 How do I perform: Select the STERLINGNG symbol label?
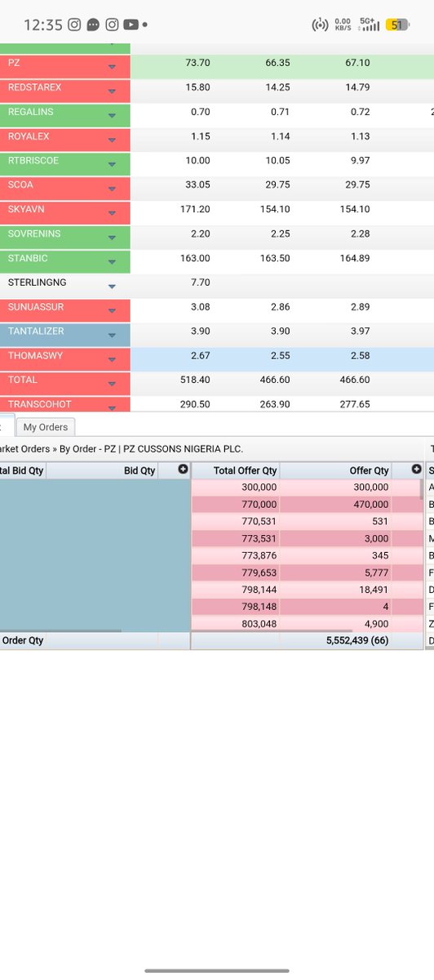[38, 283]
